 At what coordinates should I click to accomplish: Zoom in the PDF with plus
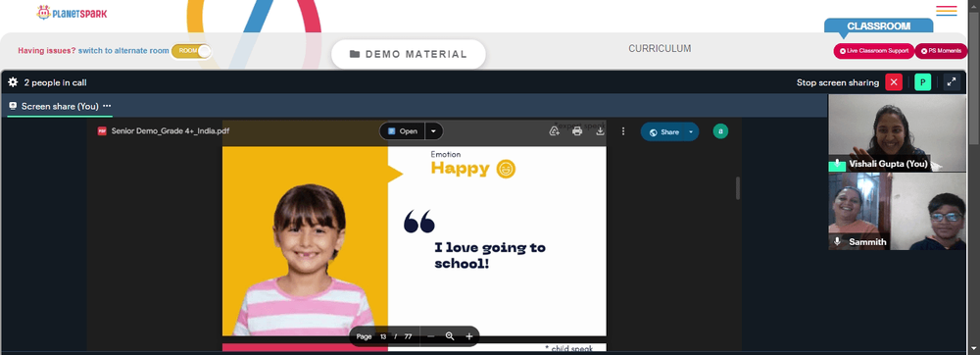(468, 336)
